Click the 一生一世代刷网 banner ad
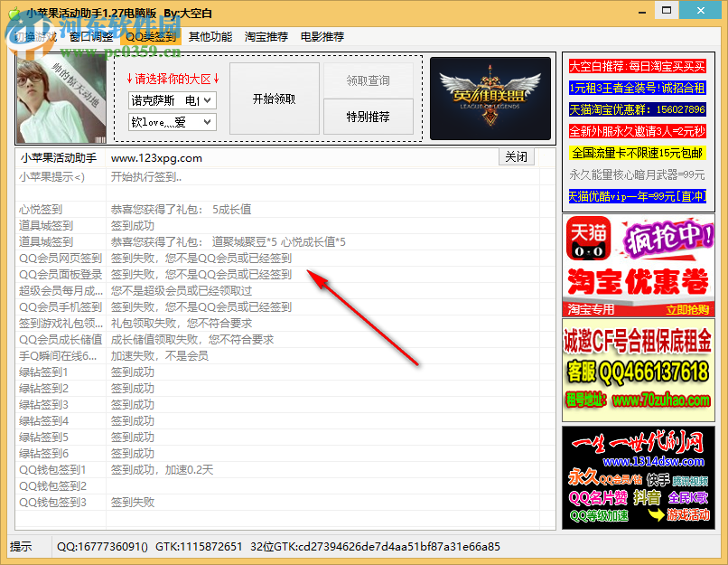This screenshot has height=565, width=728. (x=638, y=477)
